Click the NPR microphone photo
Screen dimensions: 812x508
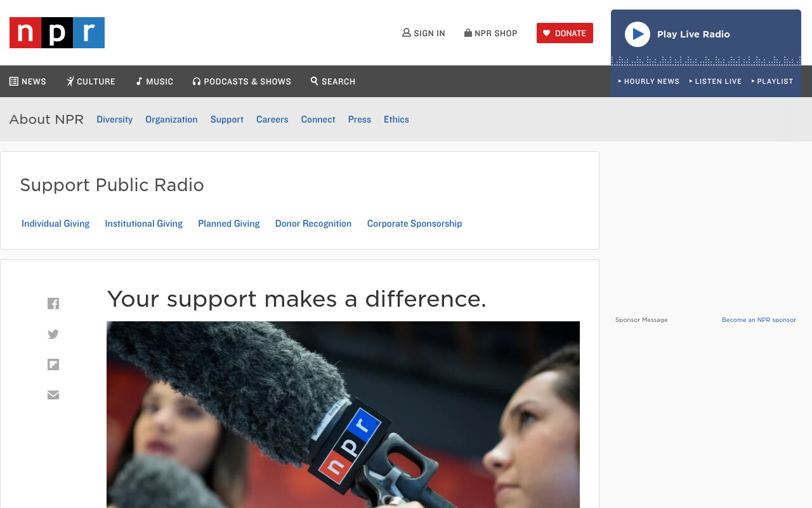click(343, 415)
